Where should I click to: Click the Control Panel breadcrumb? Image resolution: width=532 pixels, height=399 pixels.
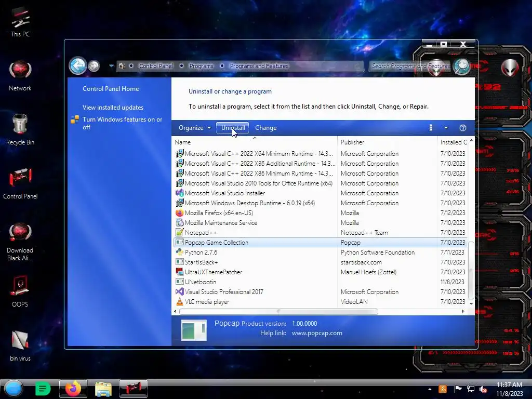156,66
